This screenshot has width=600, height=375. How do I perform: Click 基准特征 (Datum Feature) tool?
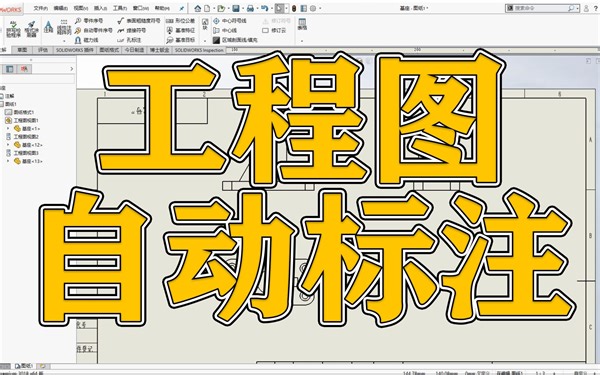click(181, 30)
